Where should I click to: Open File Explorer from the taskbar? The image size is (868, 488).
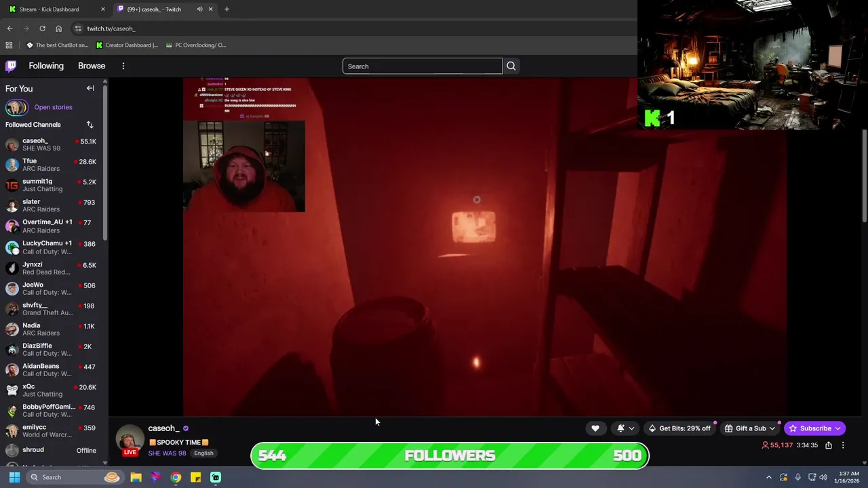[x=136, y=477]
